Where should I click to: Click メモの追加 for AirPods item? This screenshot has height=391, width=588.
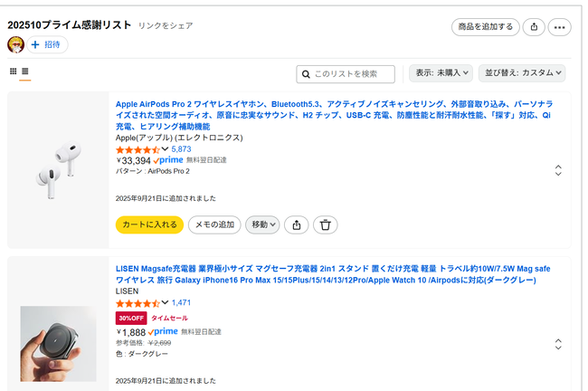[214, 224]
